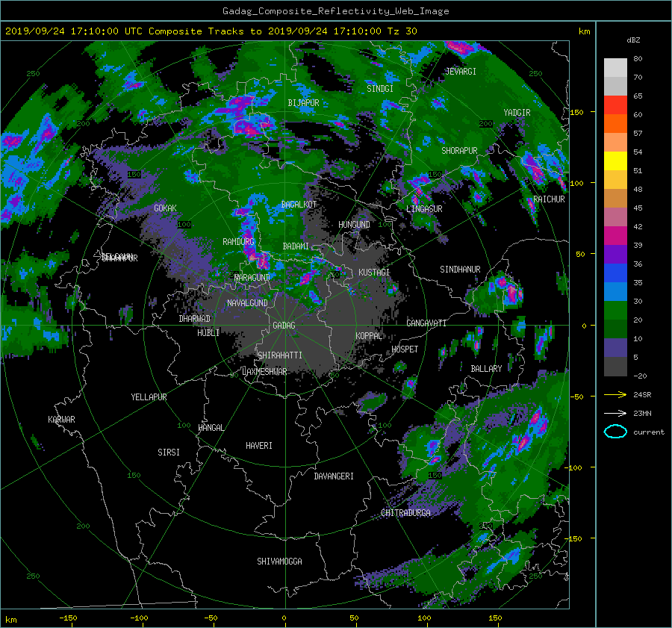Click the BADAMI city label
Viewport: 672px width, 628px height.
click(296, 246)
